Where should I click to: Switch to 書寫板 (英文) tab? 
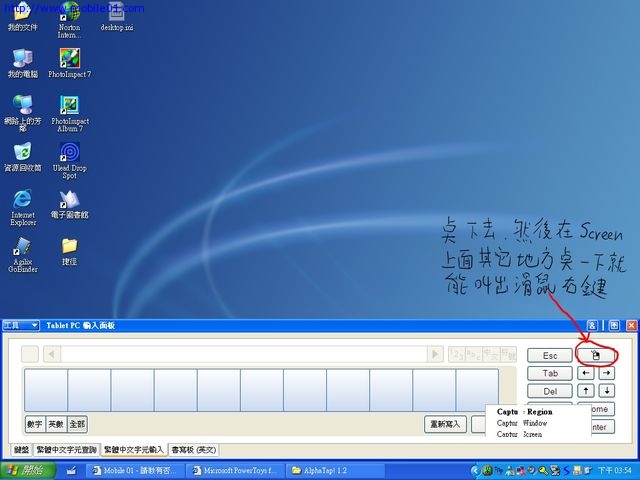pos(193,450)
